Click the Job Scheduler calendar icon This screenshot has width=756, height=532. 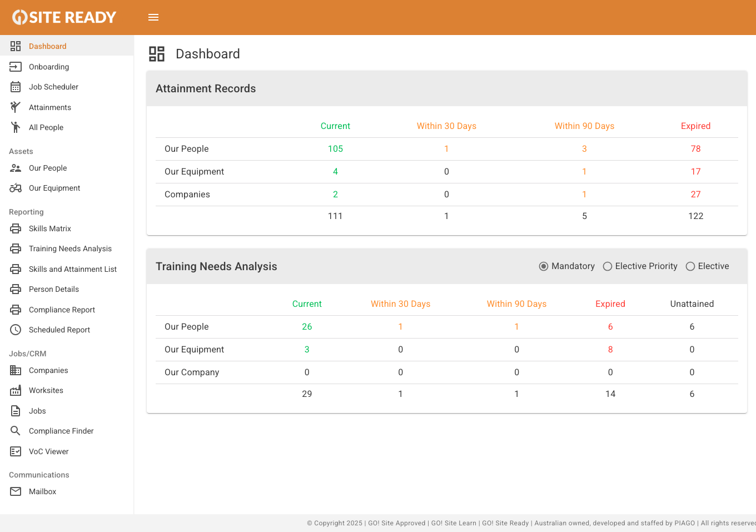pyautogui.click(x=16, y=87)
